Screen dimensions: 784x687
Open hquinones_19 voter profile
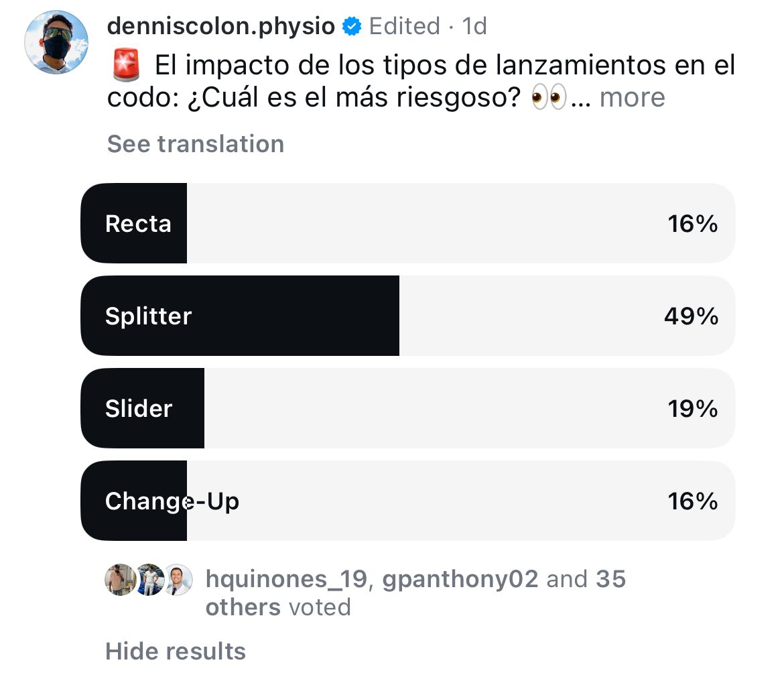(286, 579)
